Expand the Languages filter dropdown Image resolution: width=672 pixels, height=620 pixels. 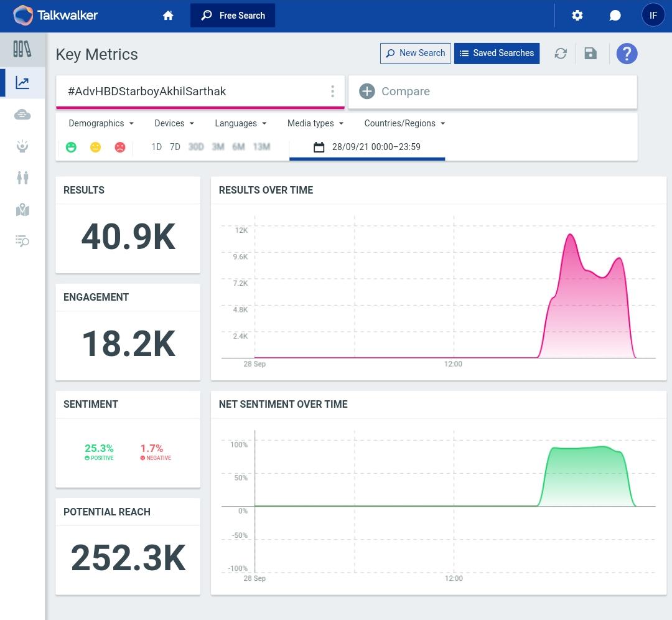coord(241,123)
